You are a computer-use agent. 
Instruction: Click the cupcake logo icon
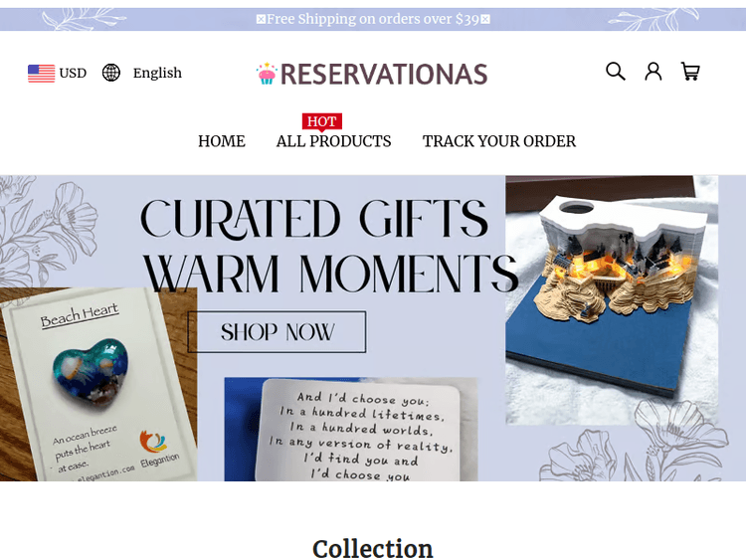[x=267, y=74]
